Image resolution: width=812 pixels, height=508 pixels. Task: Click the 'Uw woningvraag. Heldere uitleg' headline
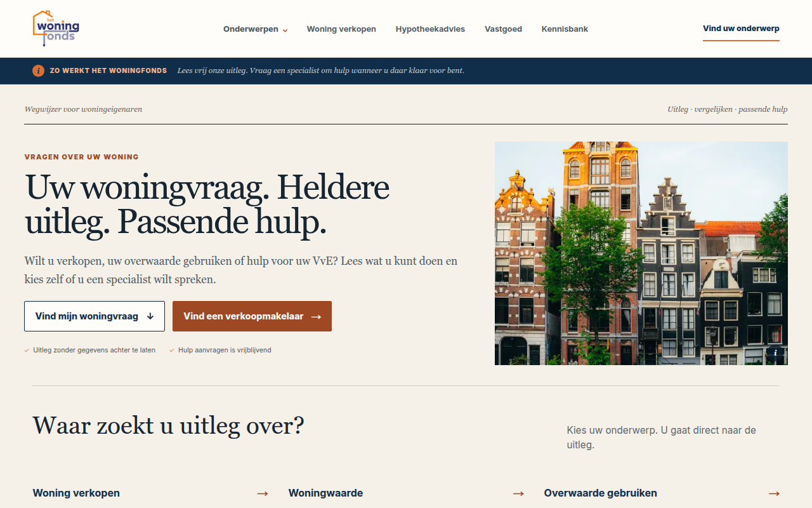(x=207, y=204)
